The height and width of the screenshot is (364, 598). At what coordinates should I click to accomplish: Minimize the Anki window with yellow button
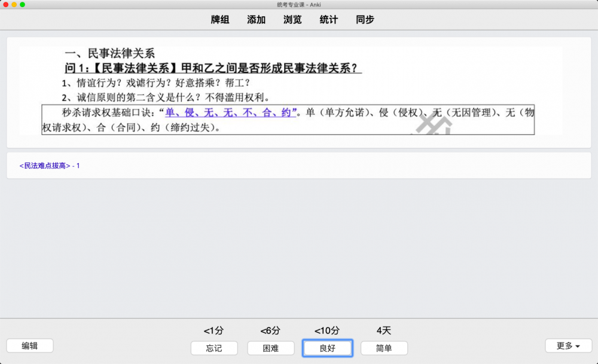click(14, 5)
